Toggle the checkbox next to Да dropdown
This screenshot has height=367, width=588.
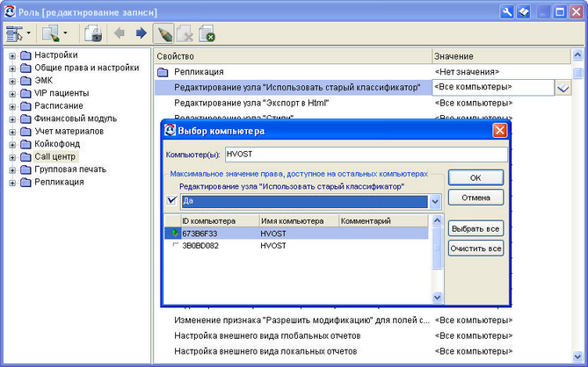click(171, 200)
